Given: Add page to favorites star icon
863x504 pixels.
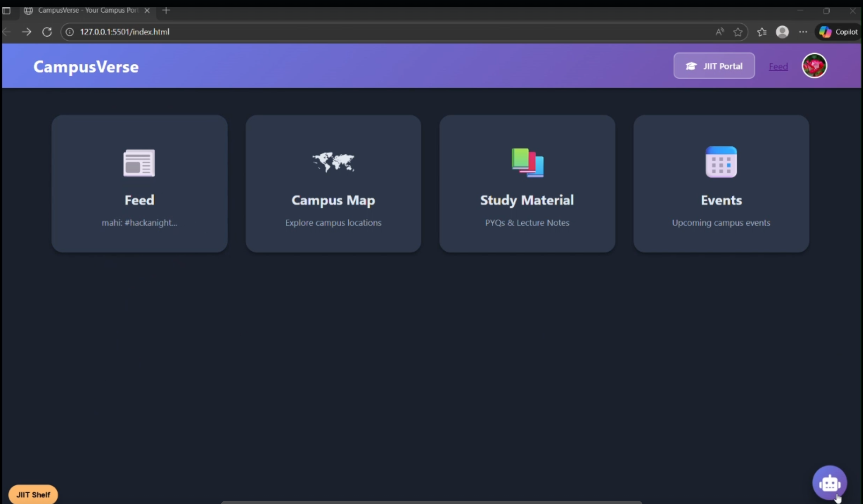Looking at the screenshot, I should coord(738,32).
